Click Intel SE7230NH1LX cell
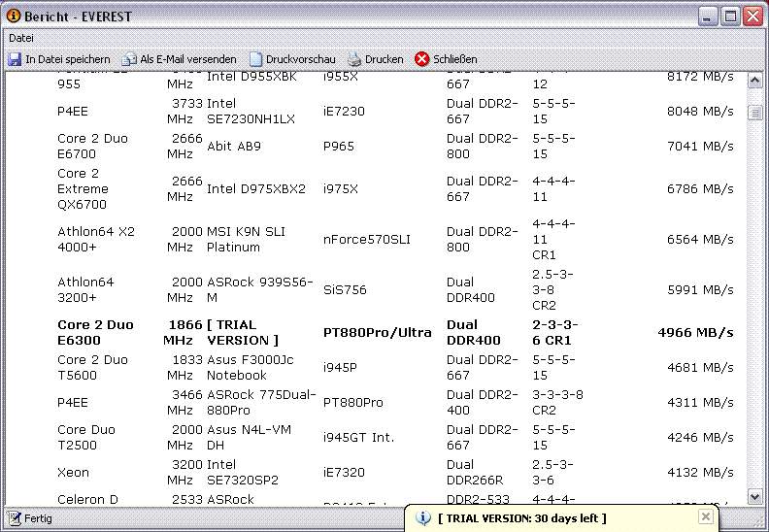Screen dimensions: 769x532 pos(251,111)
